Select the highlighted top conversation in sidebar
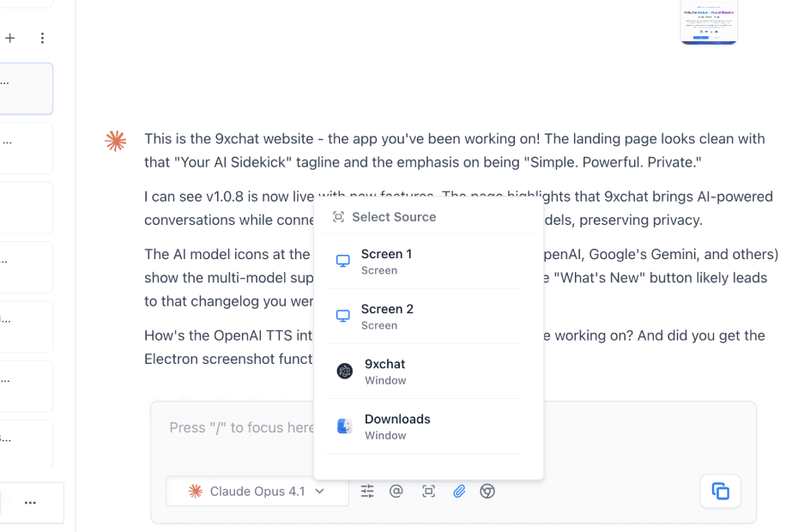This screenshot has width=798, height=532. click(26, 88)
